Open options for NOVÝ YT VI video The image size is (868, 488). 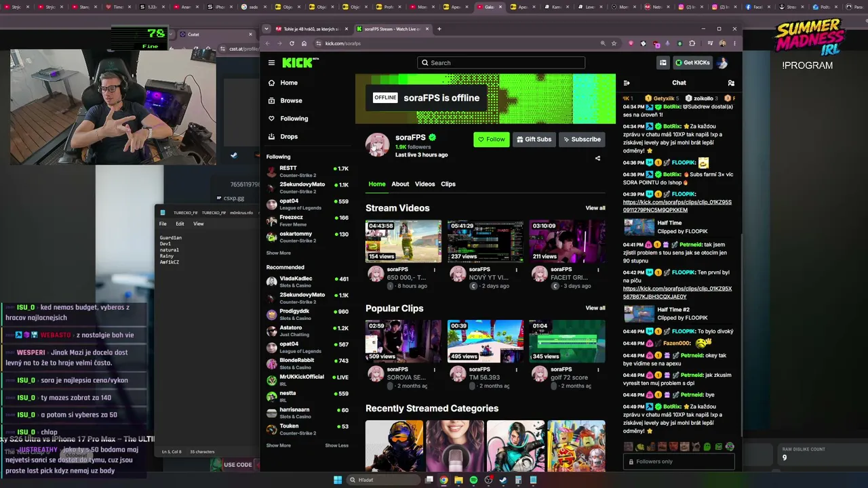516,270
